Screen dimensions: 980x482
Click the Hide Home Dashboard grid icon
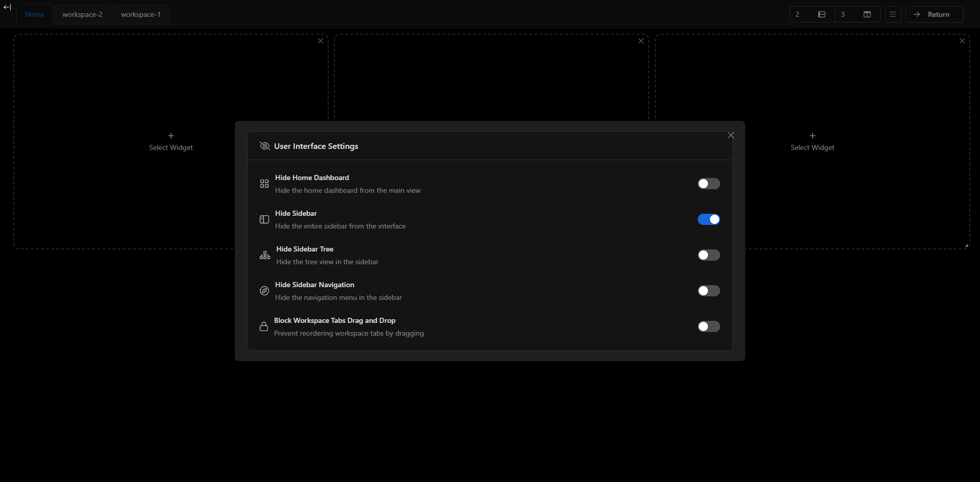click(264, 184)
